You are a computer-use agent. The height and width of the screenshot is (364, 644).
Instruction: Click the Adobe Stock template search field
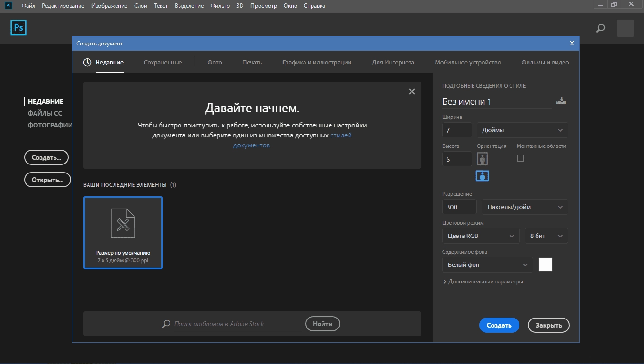[238, 324]
